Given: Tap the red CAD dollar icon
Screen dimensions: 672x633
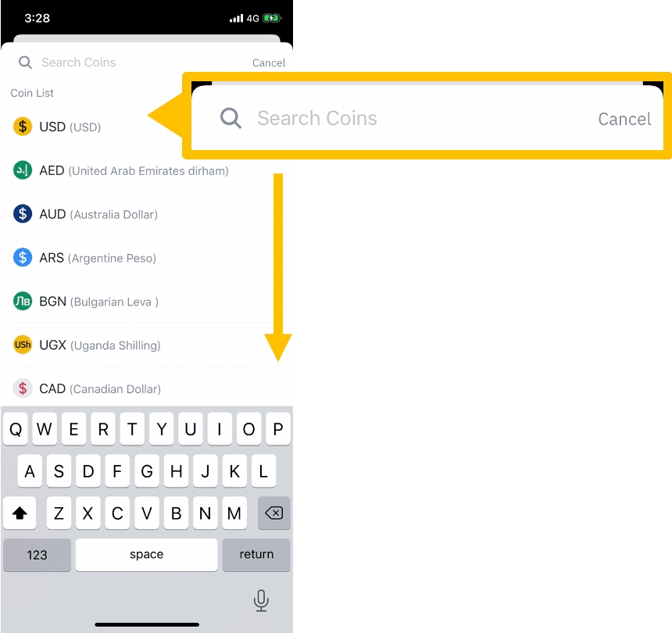Looking at the screenshot, I should point(23,388).
